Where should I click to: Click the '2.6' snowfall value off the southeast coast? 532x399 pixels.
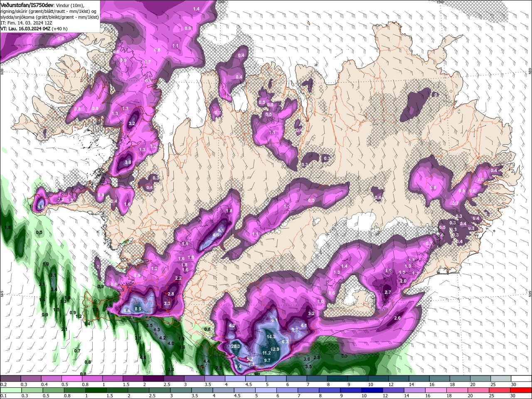397,318
